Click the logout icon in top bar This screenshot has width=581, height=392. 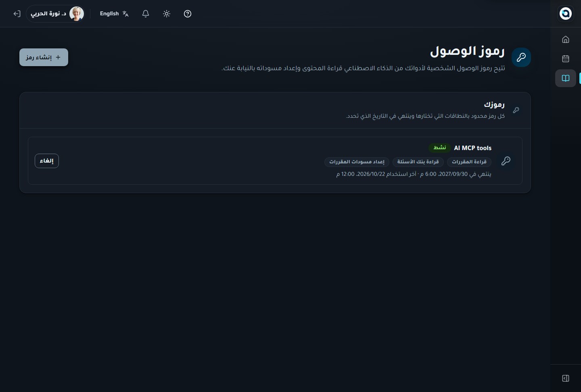pos(17,14)
